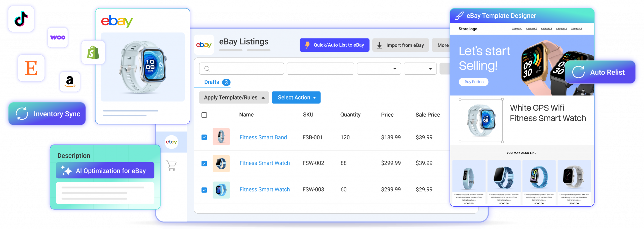Click the paintbrush icon in Template Designer
The height and width of the screenshot is (229, 644).
coord(459,16)
